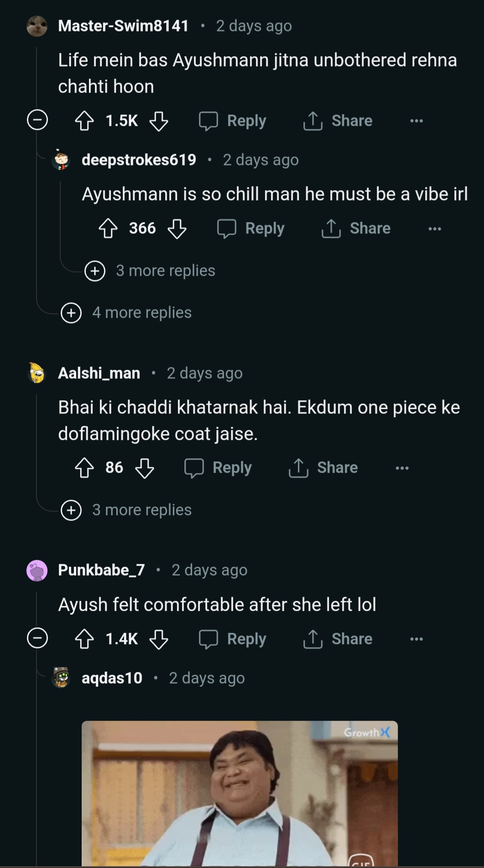Open more options on deepstrokes619's comment
The width and height of the screenshot is (484, 868).
434,228
